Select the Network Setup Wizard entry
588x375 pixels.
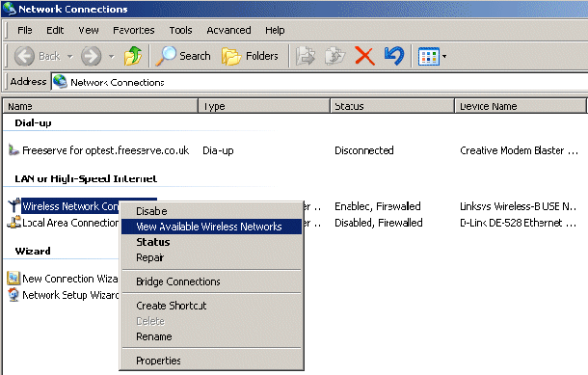point(70,295)
